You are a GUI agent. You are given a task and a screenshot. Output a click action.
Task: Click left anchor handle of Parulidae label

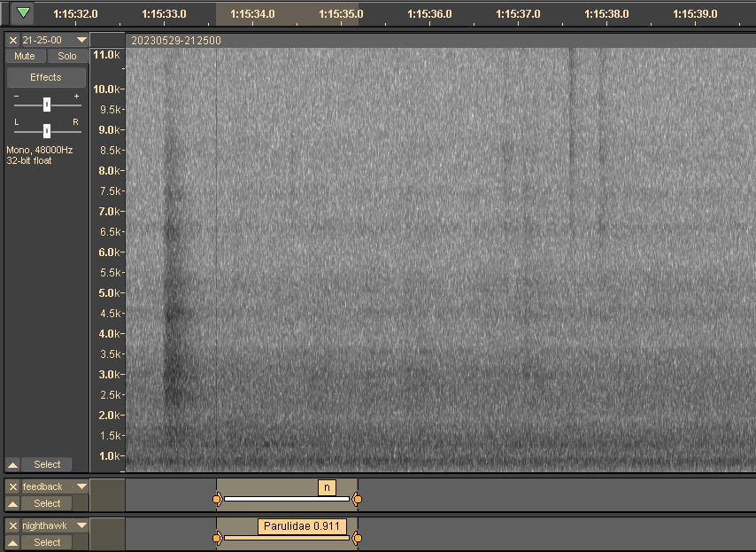[x=218, y=538]
